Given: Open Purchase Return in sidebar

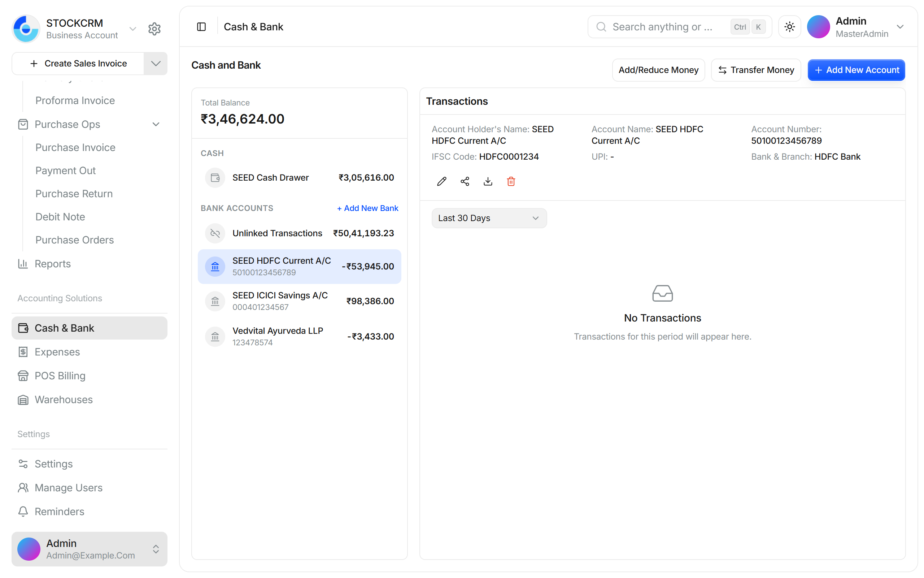Looking at the screenshot, I should coord(74,194).
